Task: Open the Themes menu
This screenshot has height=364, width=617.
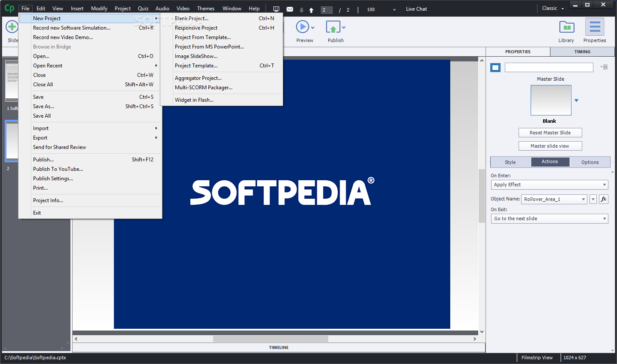Action: pyautogui.click(x=206, y=8)
